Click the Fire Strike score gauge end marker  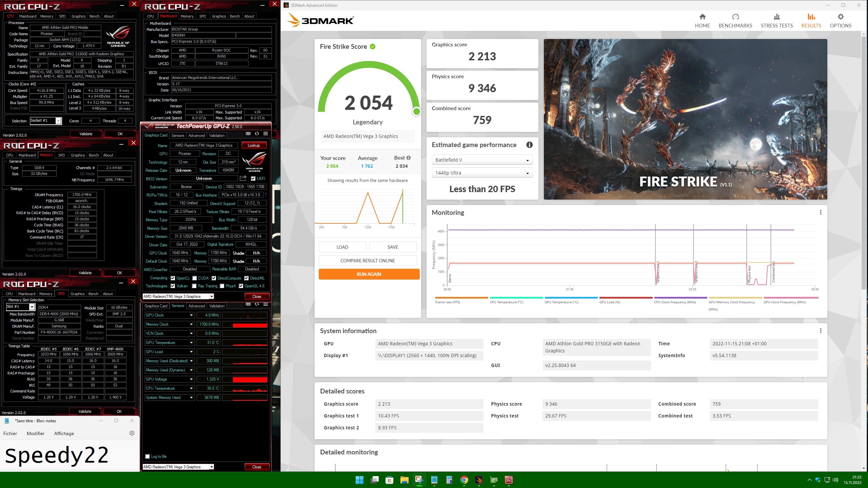[416, 111]
